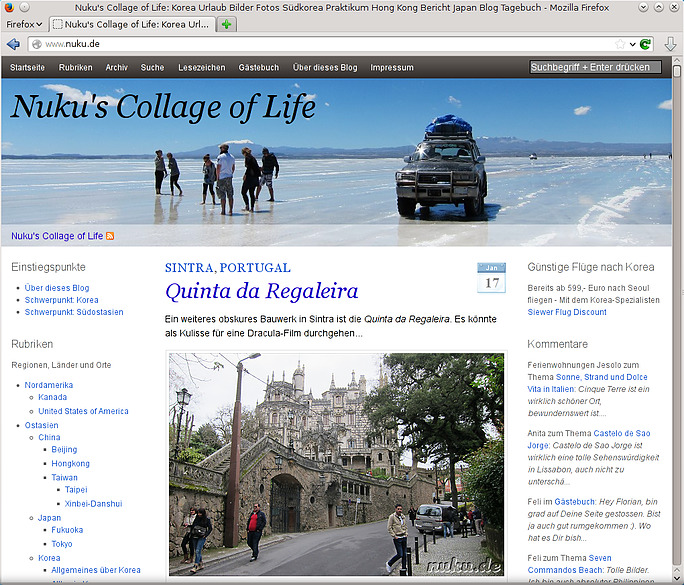Image resolution: width=684 pixels, height=585 pixels.
Task: Open Sonne, Strand und Dolce Vita link
Action: click(587, 383)
